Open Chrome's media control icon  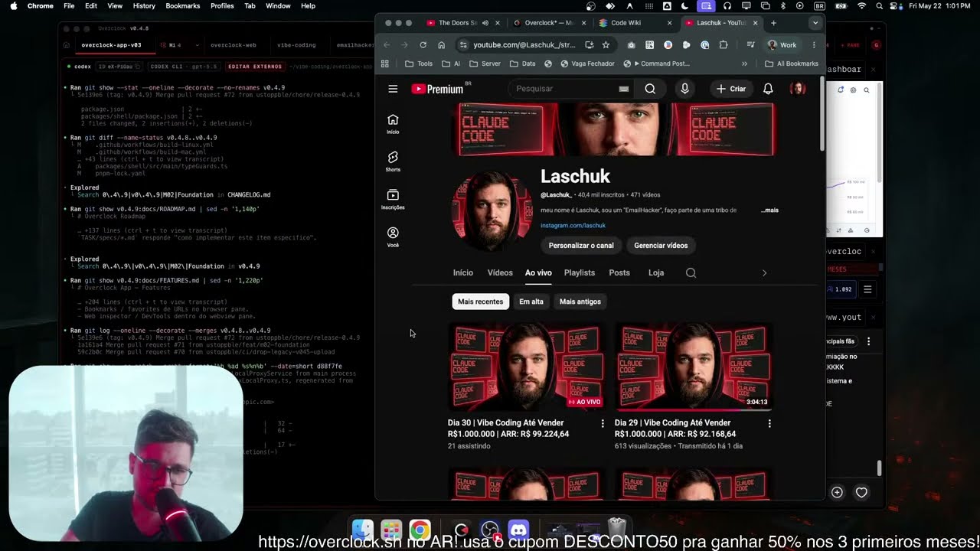[751, 45]
